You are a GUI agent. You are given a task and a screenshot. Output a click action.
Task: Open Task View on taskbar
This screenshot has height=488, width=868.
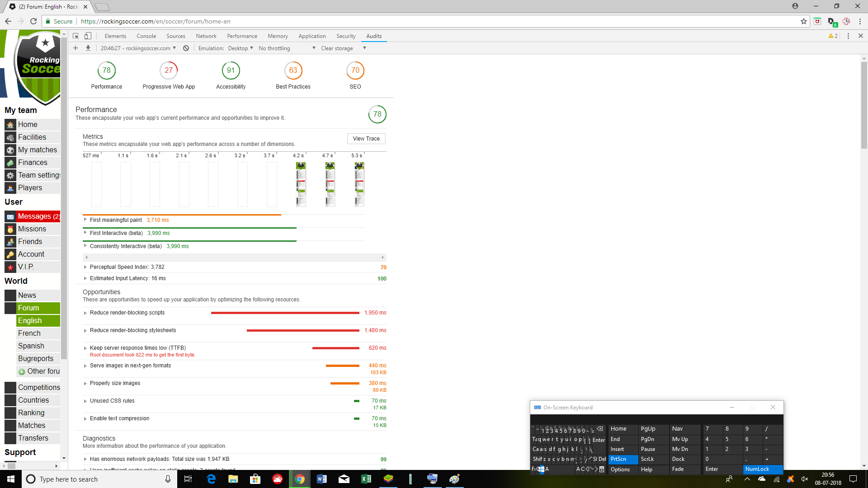[188, 479]
